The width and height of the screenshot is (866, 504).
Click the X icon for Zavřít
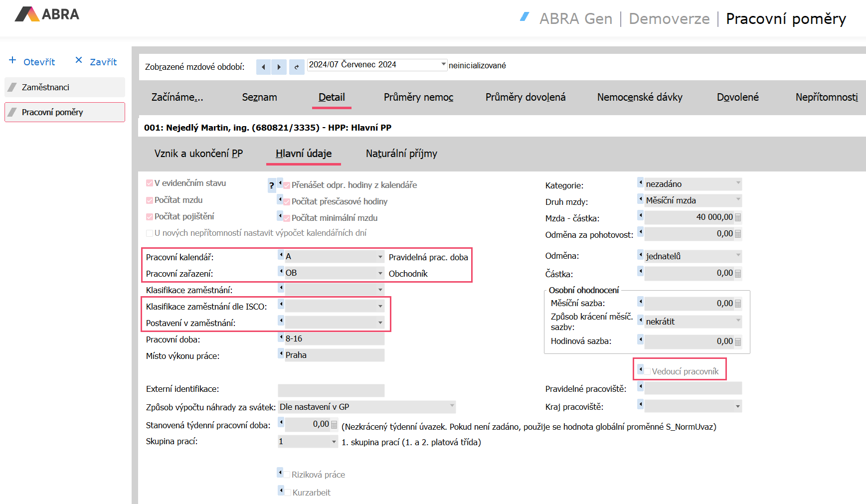pos(79,60)
